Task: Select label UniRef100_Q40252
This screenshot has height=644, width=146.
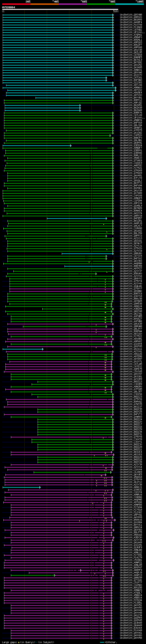Action: [x=131, y=65]
